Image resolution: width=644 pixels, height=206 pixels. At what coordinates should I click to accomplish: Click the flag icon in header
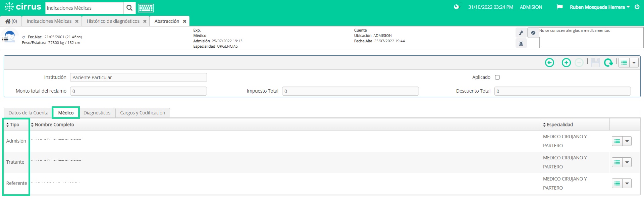click(x=559, y=7)
